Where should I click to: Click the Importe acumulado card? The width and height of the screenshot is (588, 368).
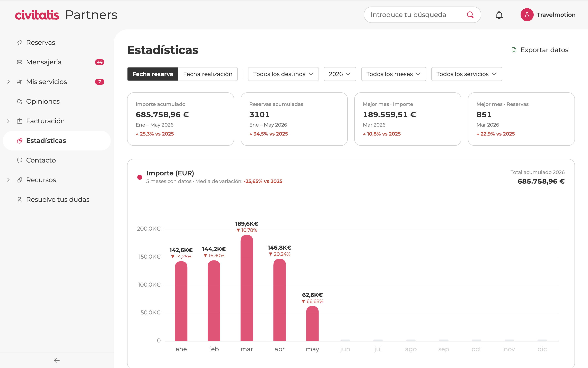(180, 119)
